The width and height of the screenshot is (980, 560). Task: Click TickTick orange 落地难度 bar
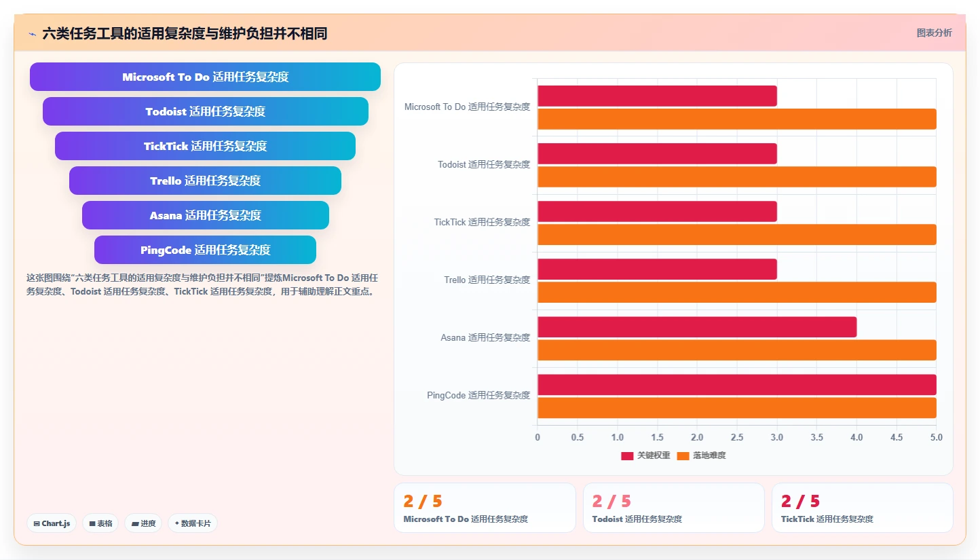(737, 234)
